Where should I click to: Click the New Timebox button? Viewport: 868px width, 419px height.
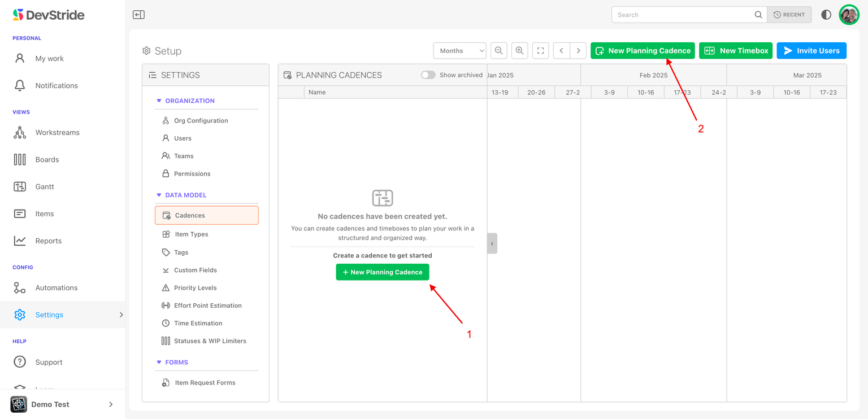735,51
